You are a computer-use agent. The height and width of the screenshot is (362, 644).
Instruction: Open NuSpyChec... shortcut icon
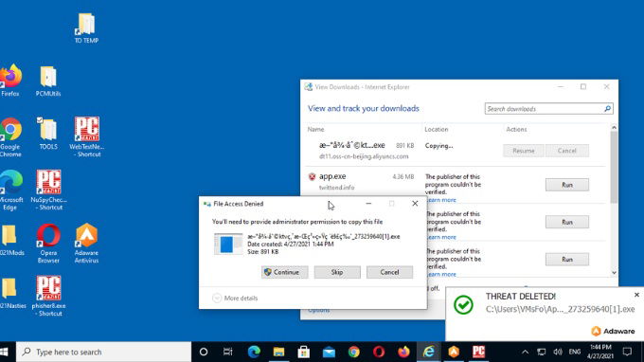(x=48, y=190)
